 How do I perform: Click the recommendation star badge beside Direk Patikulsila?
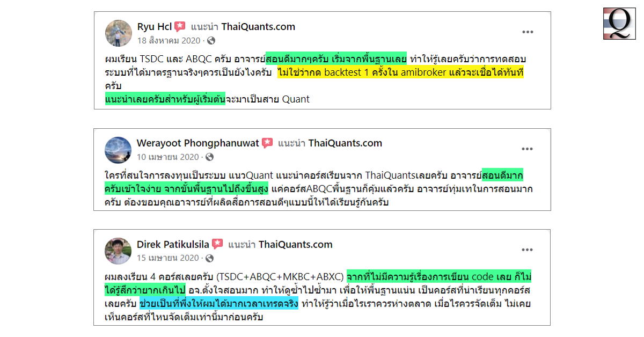coord(217,244)
